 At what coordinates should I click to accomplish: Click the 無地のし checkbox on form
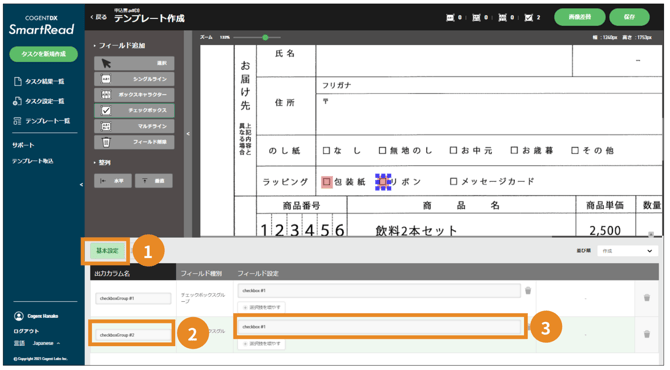(x=382, y=150)
